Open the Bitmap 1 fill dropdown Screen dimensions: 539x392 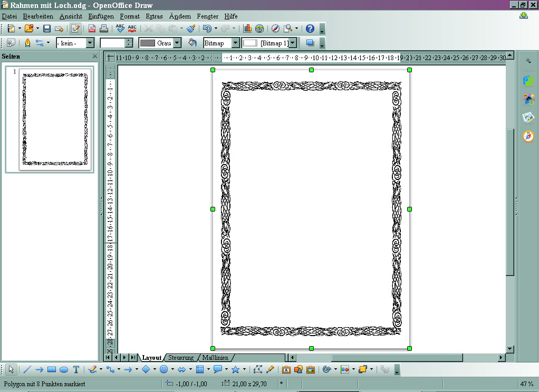[x=293, y=43]
